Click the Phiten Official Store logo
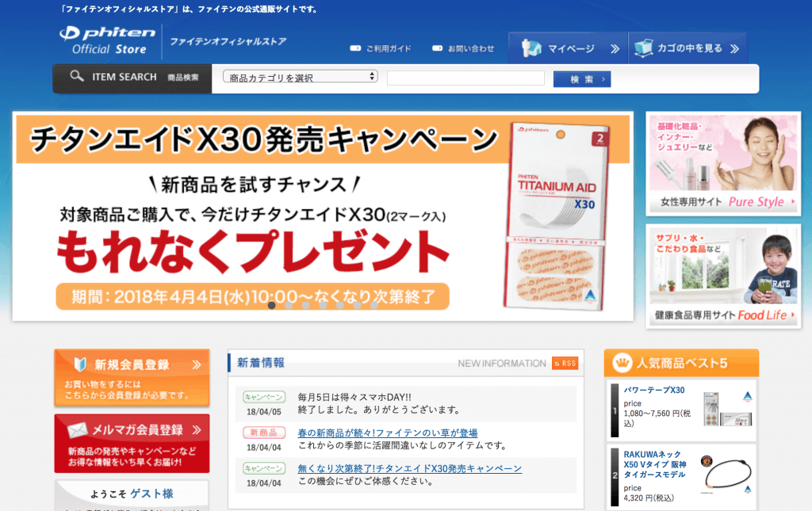812x511 pixels. (x=108, y=41)
